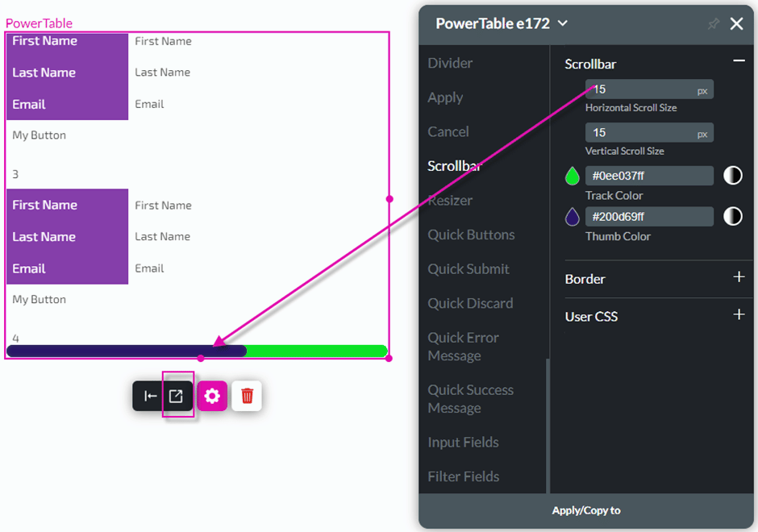758x532 pixels.
Task: Expand the Border section
Action: tap(739, 278)
